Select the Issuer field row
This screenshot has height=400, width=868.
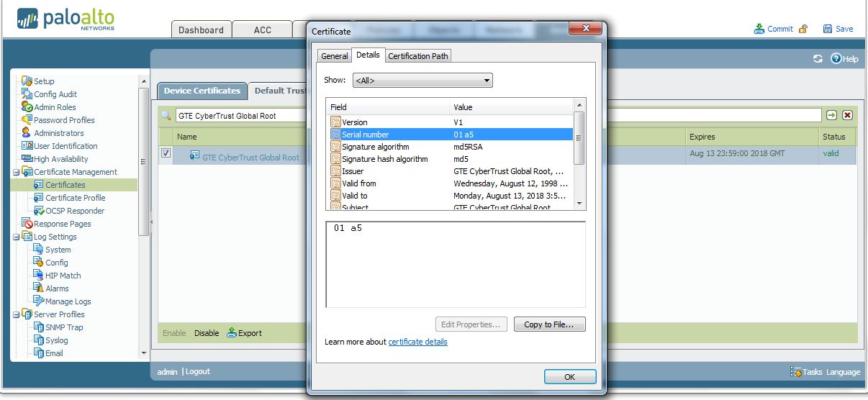(451, 171)
